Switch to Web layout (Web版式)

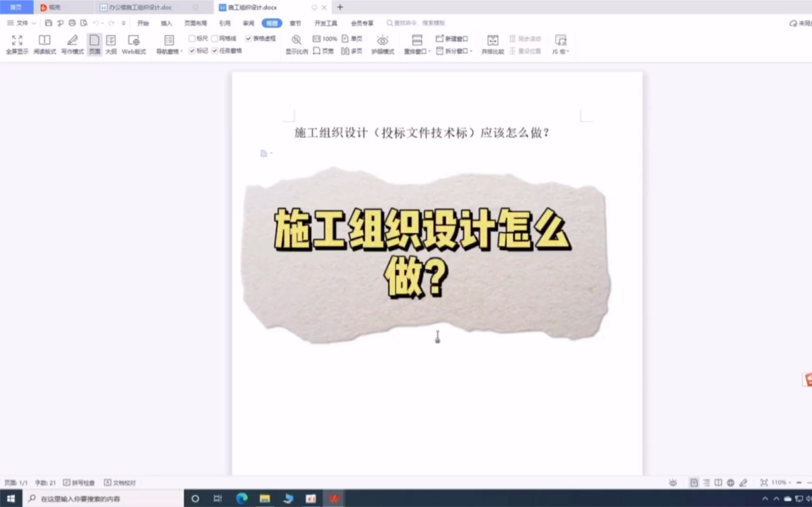134,44
